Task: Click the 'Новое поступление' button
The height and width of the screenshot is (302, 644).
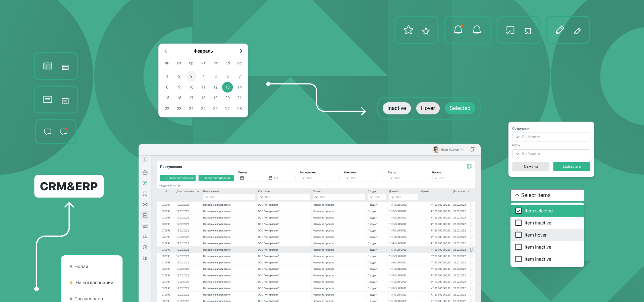Action: [x=178, y=178]
